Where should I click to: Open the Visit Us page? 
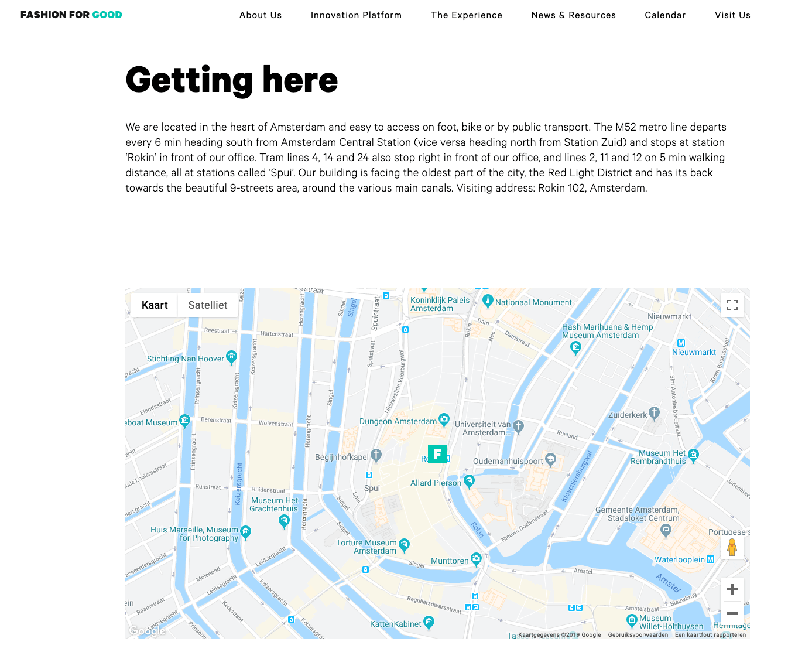pos(732,15)
